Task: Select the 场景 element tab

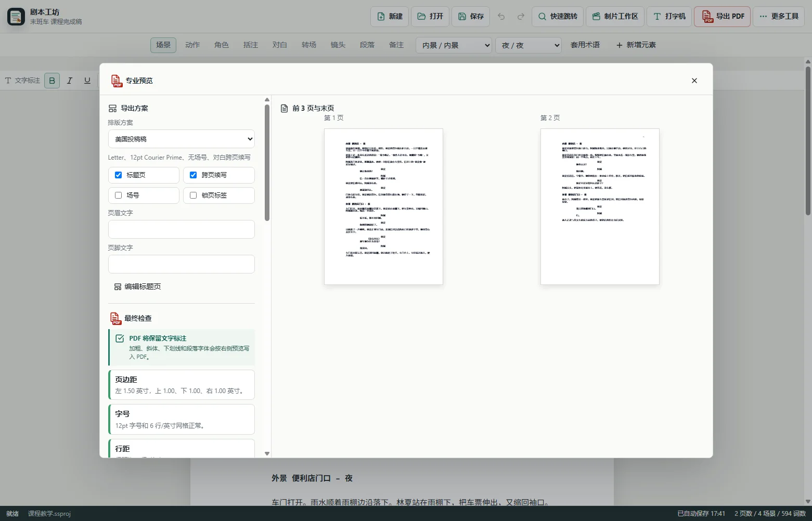Action: (x=163, y=45)
